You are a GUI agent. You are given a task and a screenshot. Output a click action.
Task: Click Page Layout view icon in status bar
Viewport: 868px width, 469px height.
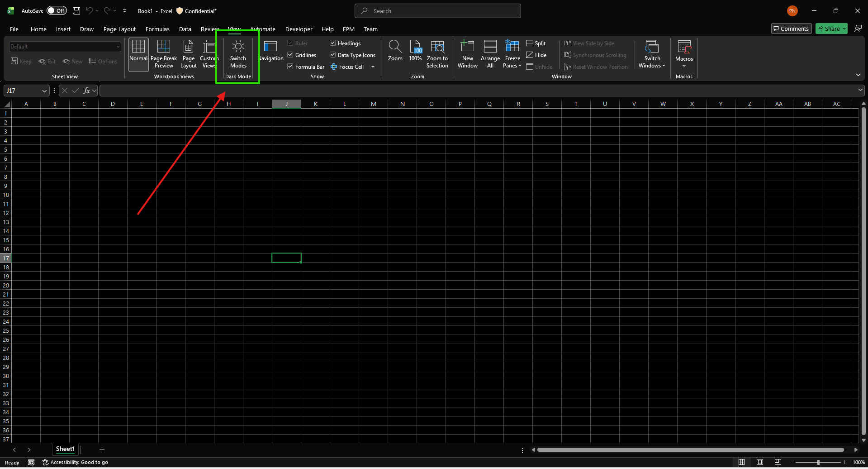760,462
